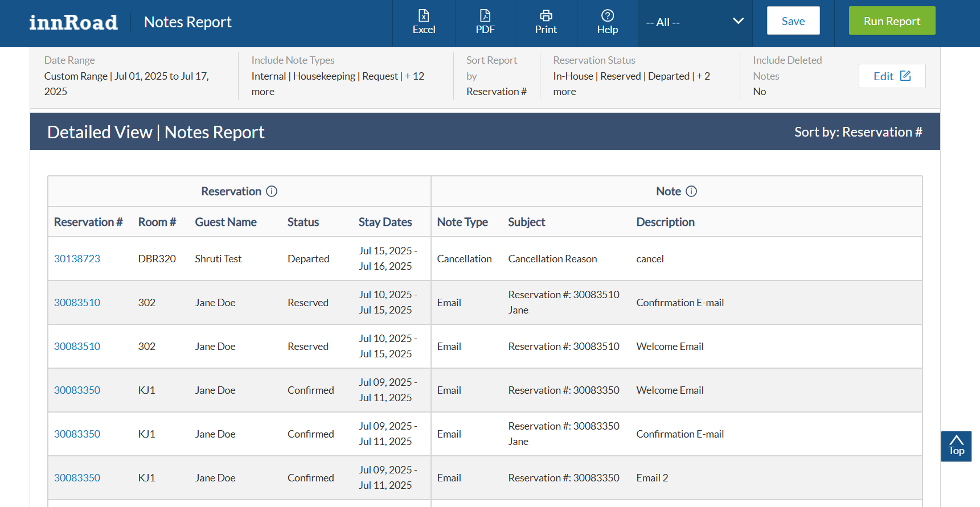Screen dimensions: 980x507
Task: Open reservation 30083510 in Confirmation E-mail row
Action: [77, 303]
